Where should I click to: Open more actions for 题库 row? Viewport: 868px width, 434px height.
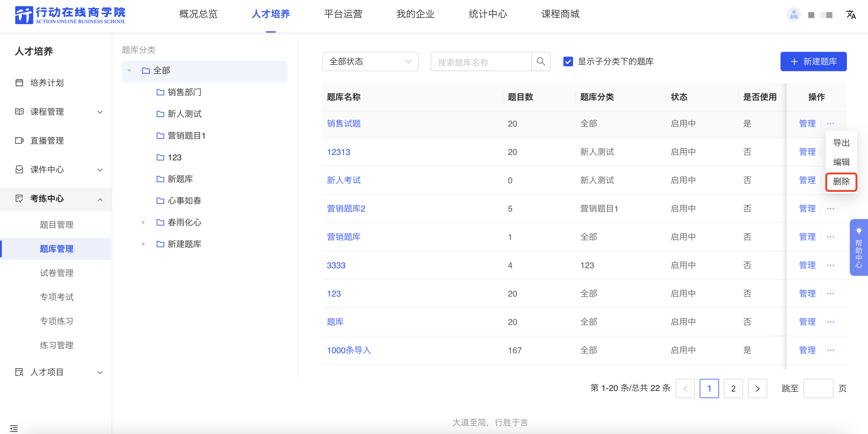(x=830, y=322)
